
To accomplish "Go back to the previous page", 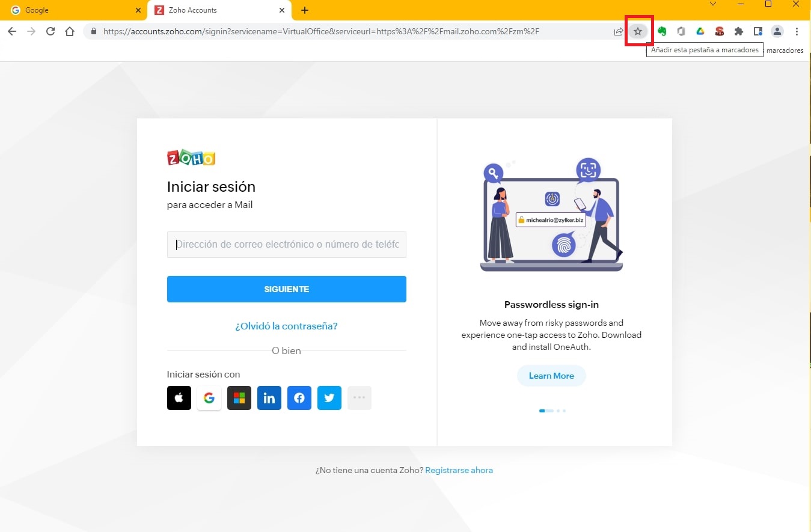I will coord(12,31).
